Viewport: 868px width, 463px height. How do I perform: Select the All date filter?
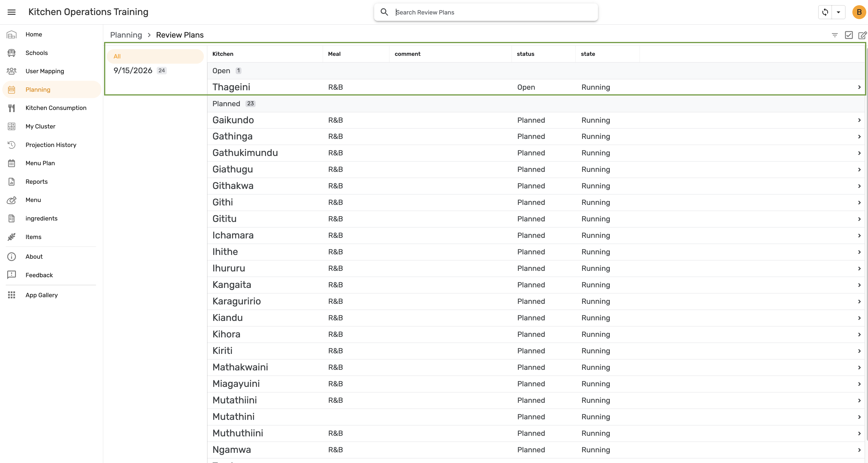pyautogui.click(x=155, y=56)
